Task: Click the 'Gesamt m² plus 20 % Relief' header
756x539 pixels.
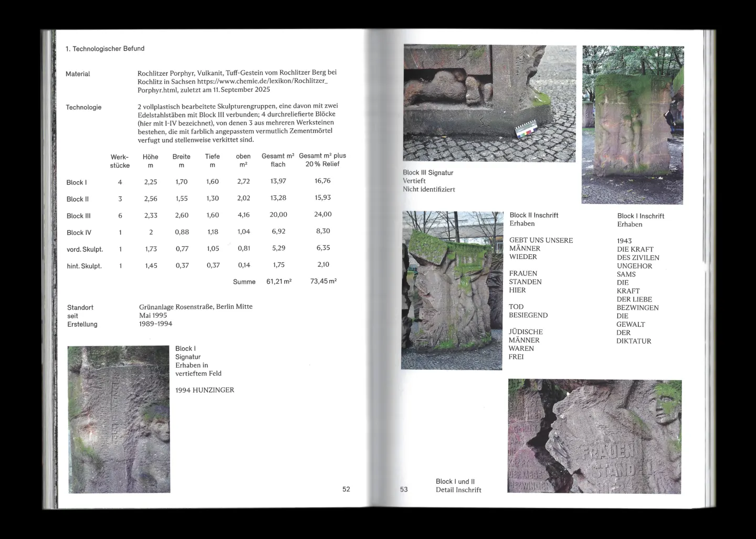Action: (x=322, y=160)
